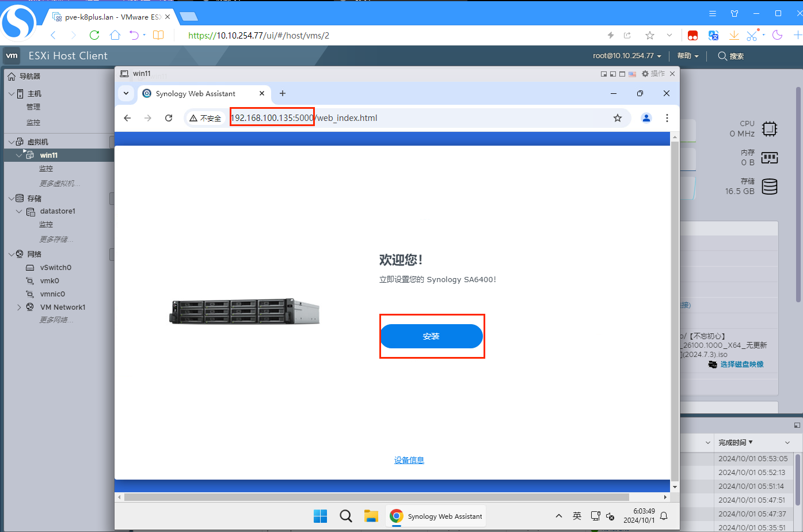The width and height of the screenshot is (803, 532).
Task: Open new tab in inner Chrome
Action: (283, 93)
